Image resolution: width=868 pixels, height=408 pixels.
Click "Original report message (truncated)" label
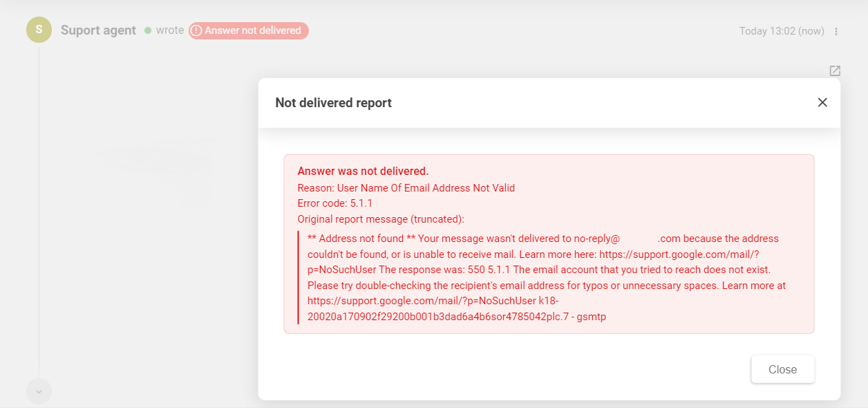(x=381, y=219)
